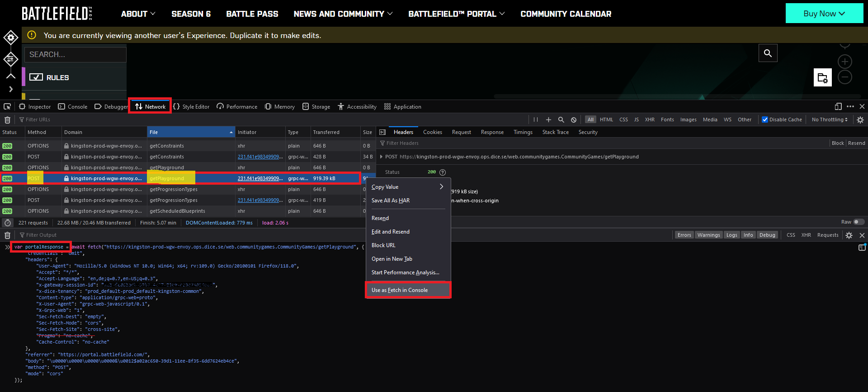Clear network requests with trash icon
This screenshot has height=392, width=868.
point(7,120)
